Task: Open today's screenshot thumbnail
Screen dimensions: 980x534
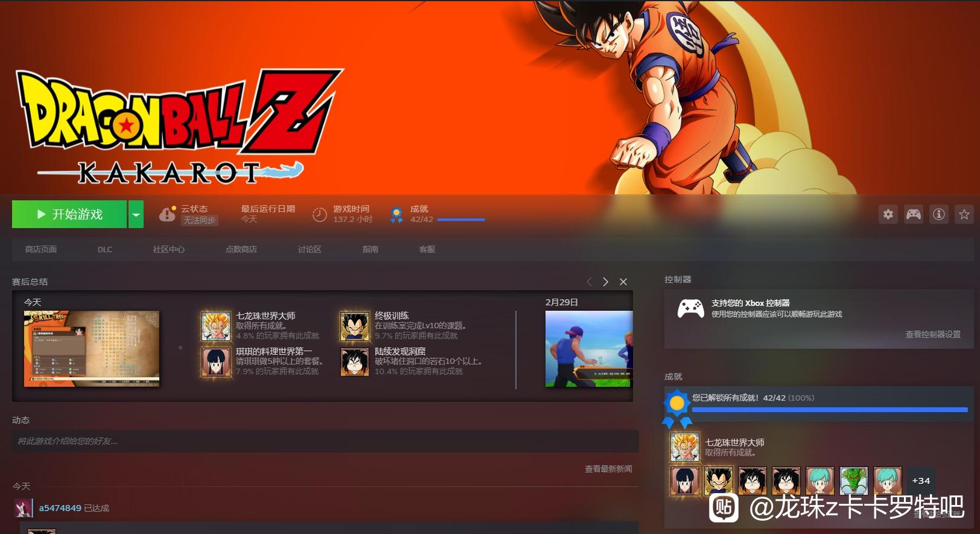Action: point(92,349)
